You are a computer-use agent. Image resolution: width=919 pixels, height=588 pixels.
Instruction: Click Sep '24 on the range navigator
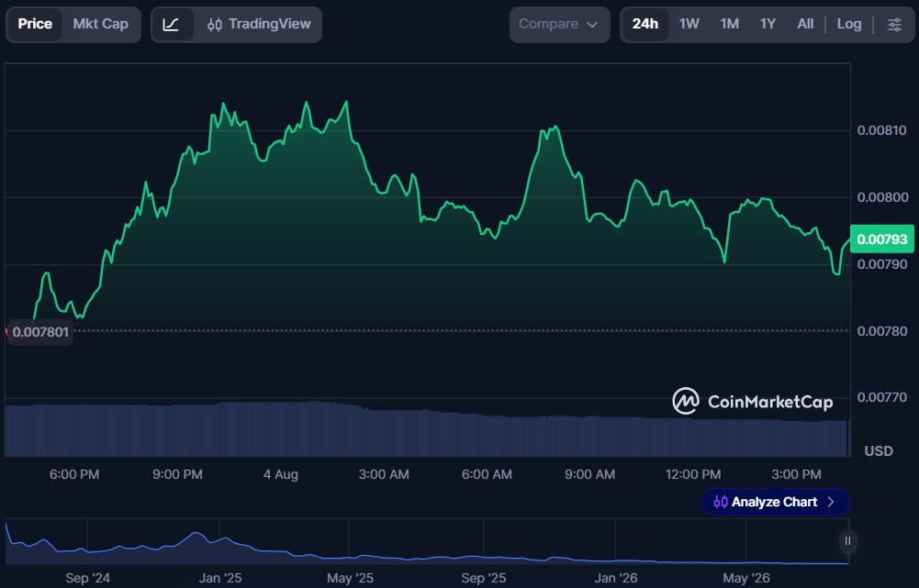click(x=88, y=579)
